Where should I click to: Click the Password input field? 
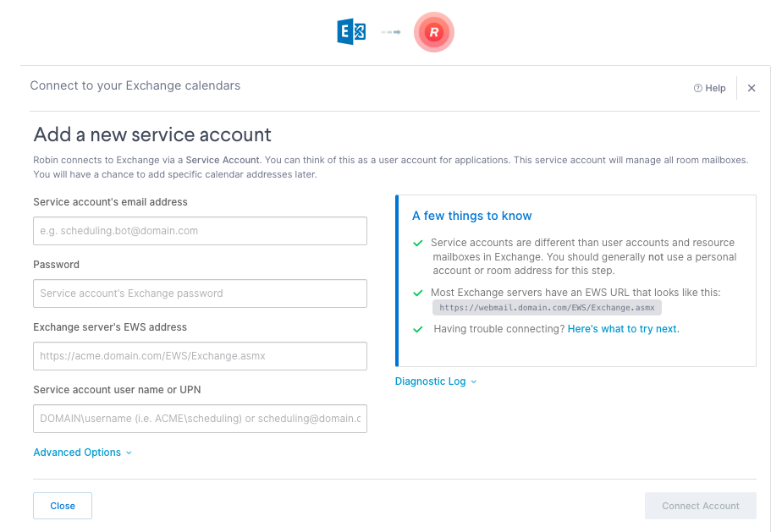200,293
